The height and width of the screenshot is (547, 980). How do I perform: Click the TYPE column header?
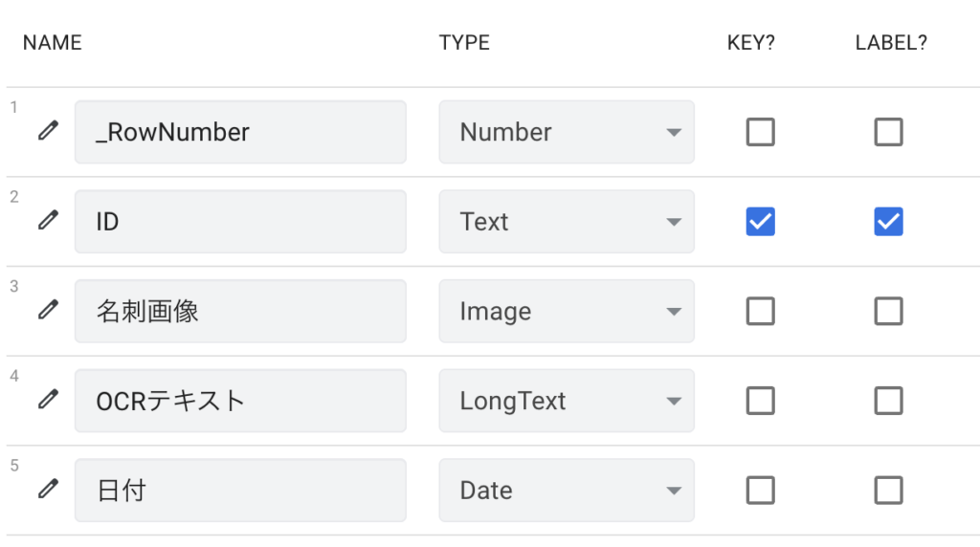click(x=464, y=43)
